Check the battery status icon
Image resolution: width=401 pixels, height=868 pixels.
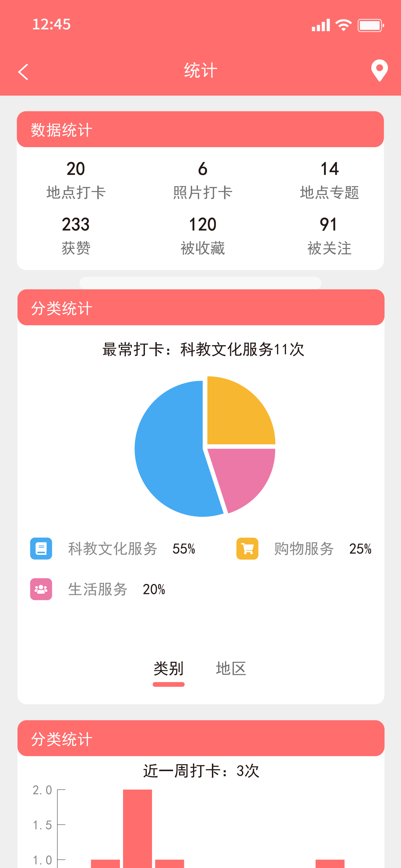pos(371,25)
